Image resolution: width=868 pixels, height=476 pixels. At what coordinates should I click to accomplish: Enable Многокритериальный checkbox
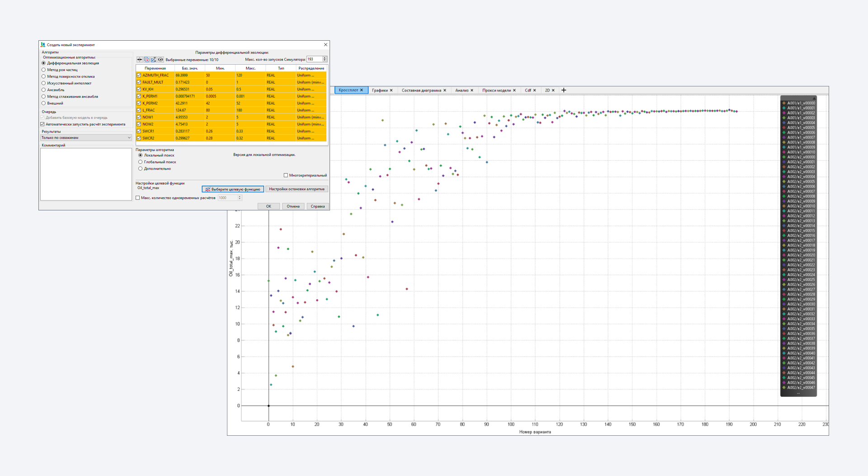(286, 175)
